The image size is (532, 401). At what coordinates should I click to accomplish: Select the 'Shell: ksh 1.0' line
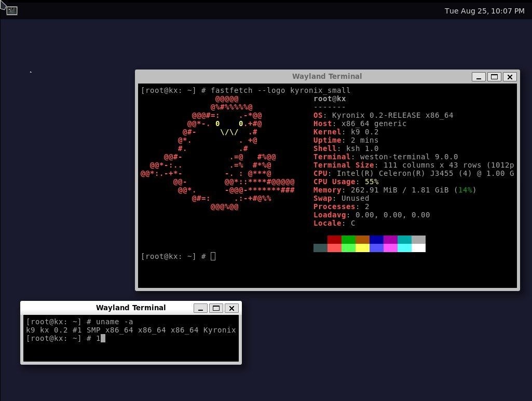[x=346, y=148]
